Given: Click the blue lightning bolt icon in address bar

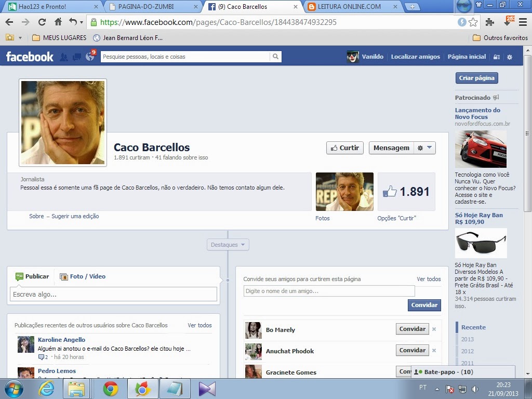Looking at the screenshot, I should pyautogui.click(x=461, y=22).
